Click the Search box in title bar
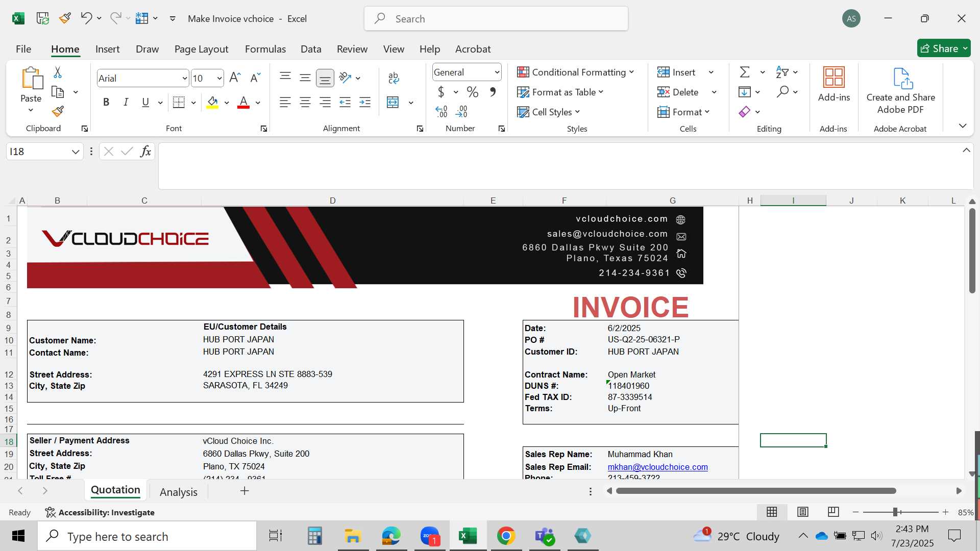This screenshot has height=551, width=980. [x=496, y=19]
